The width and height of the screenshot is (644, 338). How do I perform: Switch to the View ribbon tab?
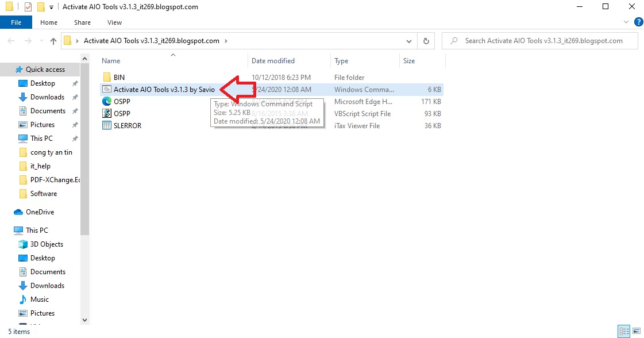[114, 22]
